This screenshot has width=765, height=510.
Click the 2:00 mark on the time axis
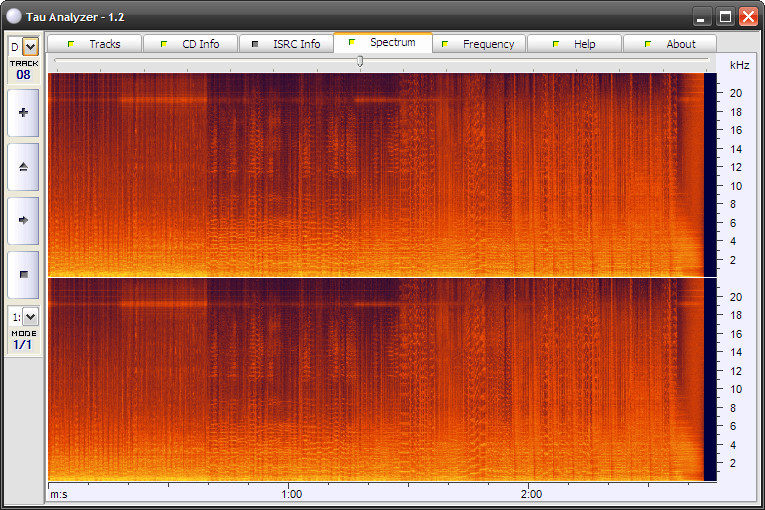click(531, 494)
